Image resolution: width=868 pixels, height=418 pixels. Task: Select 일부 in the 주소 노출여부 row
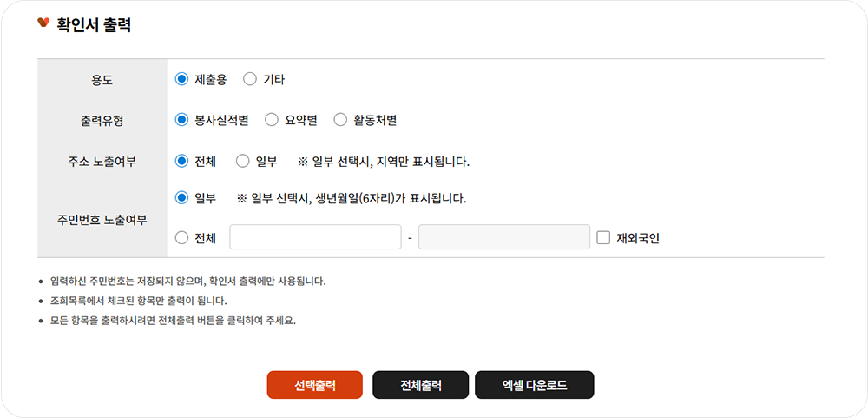[243, 161]
